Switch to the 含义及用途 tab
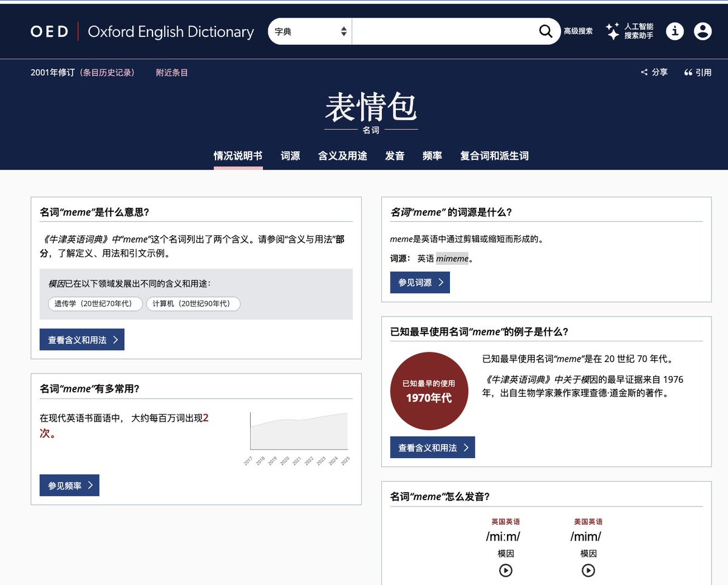The height and width of the screenshot is (585, 728). pyautogui.click(x=342, y=156)
